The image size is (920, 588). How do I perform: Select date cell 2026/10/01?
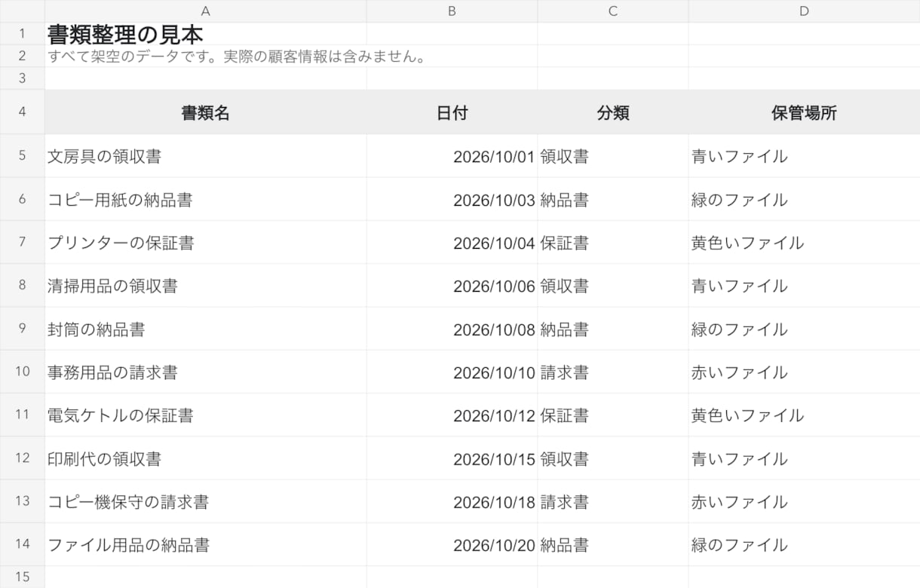(452, 156)
